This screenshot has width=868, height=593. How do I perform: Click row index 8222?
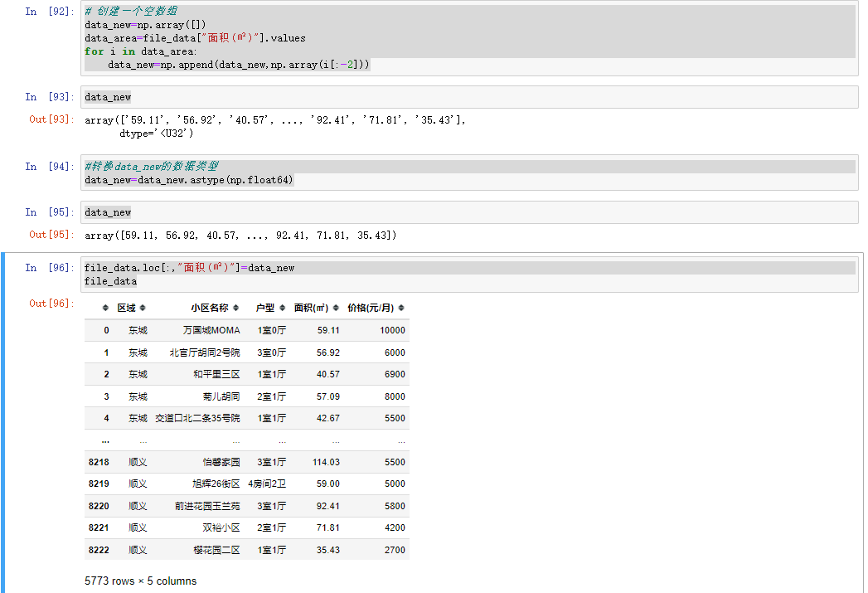point(99,550)
